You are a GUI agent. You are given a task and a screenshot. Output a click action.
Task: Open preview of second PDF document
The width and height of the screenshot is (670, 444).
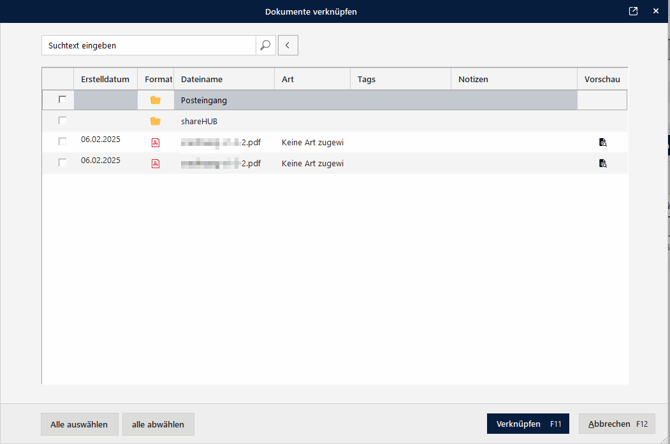[602, 163]
